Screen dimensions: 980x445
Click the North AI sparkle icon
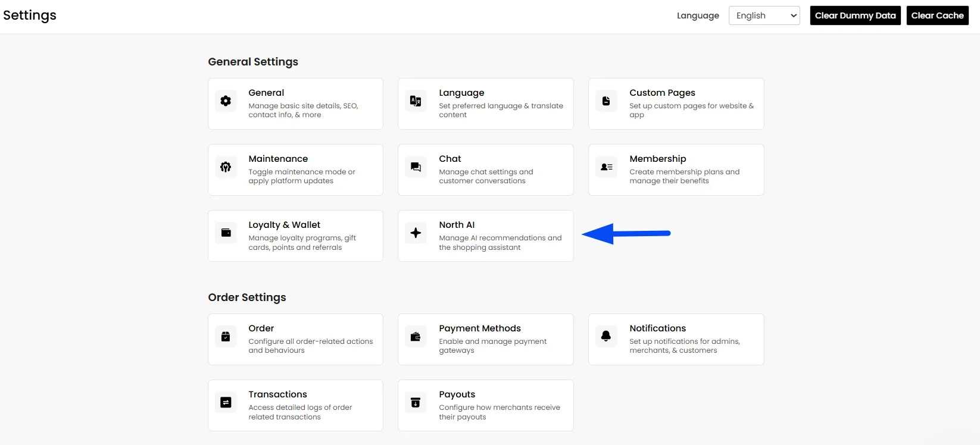(x=416, y=233)
